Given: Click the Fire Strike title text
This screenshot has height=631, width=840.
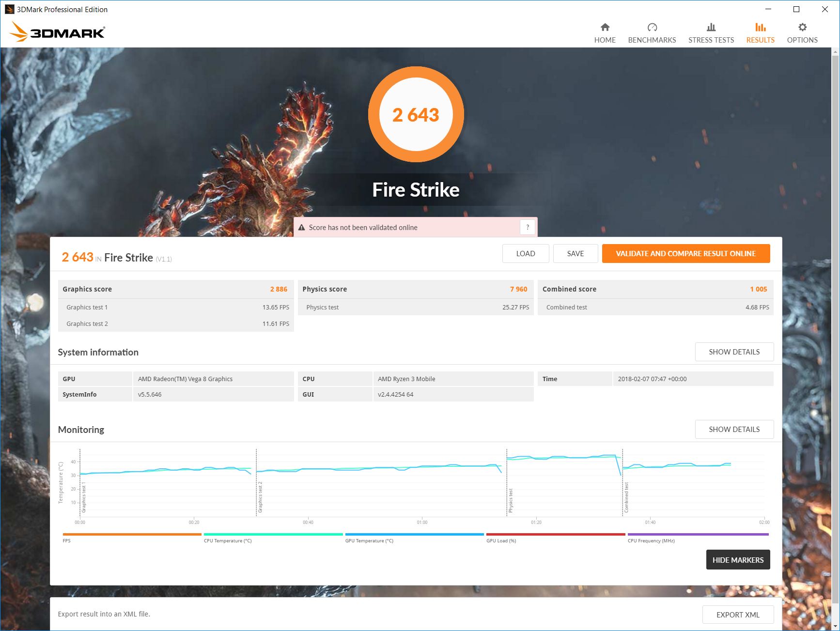Looking at the screenshot, I should click(x=416, y=190).
